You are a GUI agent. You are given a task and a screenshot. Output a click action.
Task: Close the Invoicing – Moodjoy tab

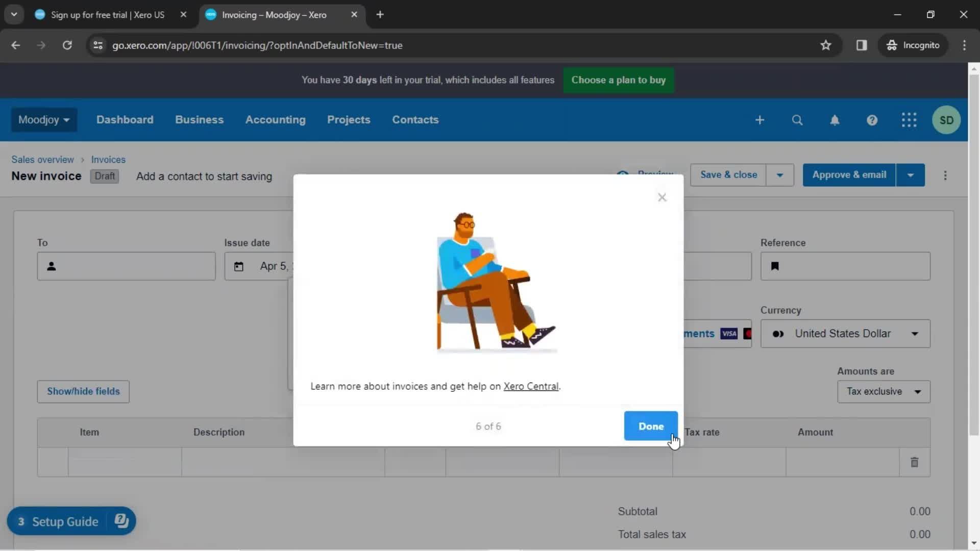354,15
